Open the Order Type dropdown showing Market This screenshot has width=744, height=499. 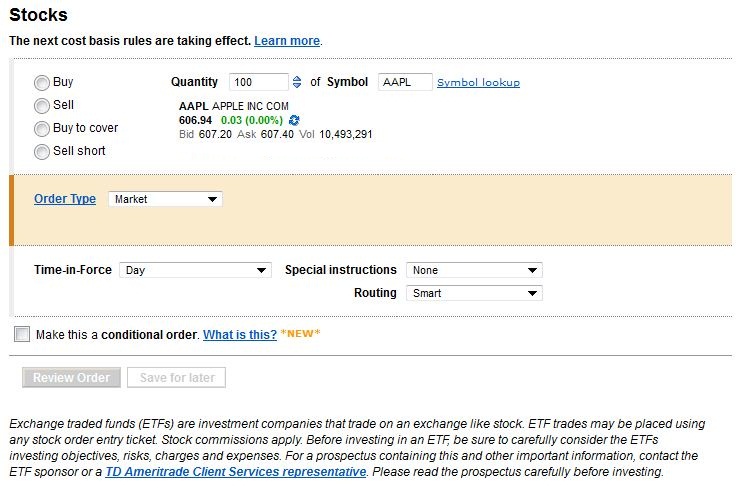tap(165, 199)
